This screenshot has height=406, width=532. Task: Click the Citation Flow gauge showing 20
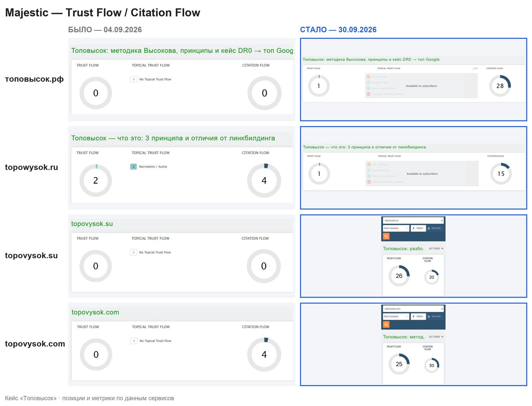pos(432,277)
